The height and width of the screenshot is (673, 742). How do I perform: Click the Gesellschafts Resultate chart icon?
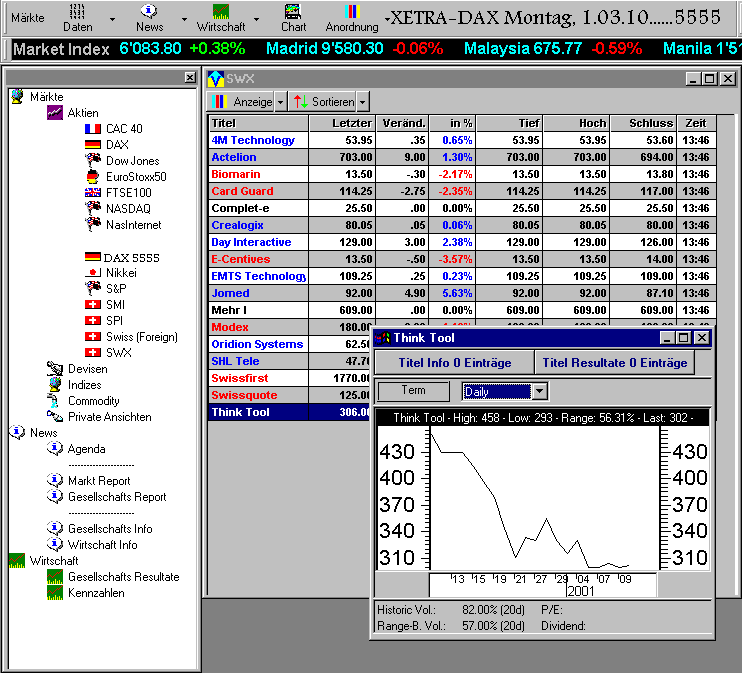pyautogui.click(x=55, y=576)
